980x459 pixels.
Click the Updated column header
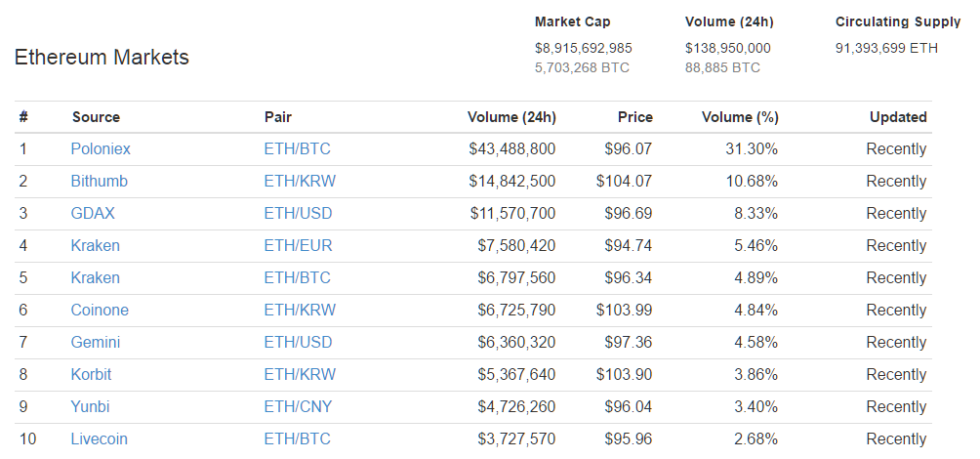[x=898, y=117]
